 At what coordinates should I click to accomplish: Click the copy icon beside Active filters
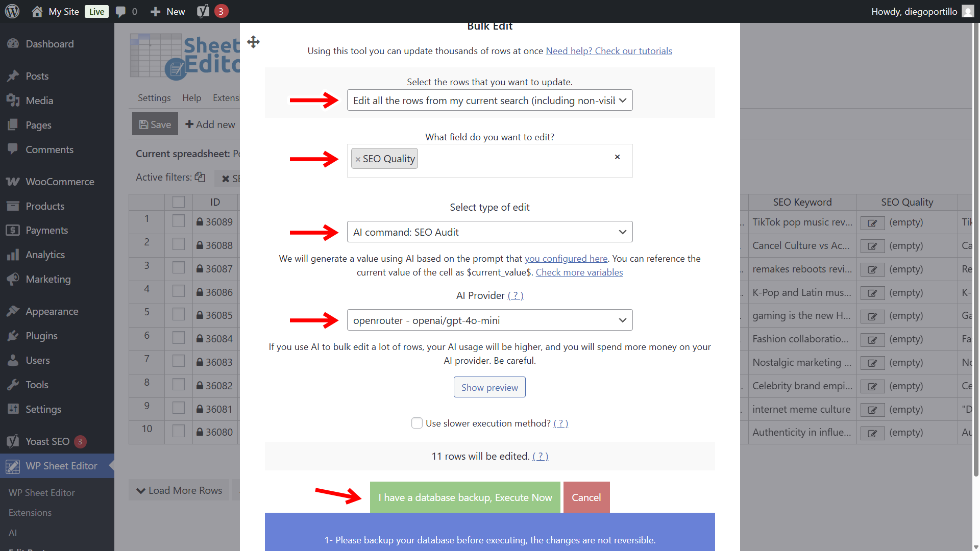[200, 177]
